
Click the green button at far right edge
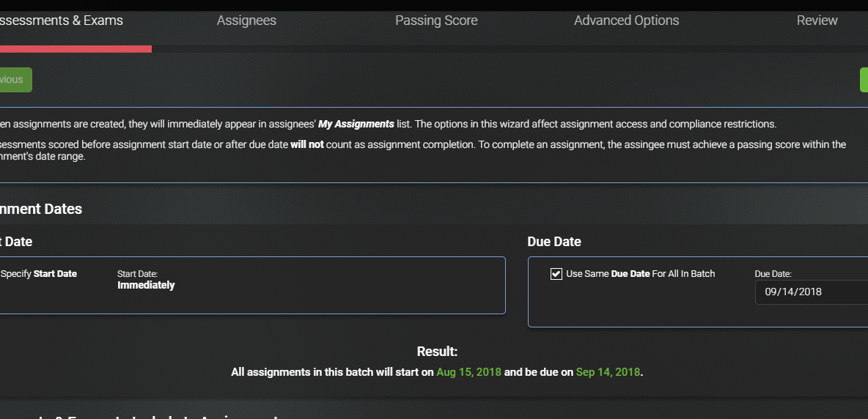coord(864,80)
